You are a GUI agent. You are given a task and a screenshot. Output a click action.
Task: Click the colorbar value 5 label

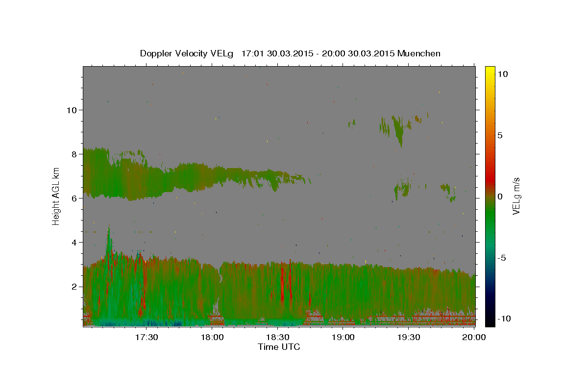point(500,135)
